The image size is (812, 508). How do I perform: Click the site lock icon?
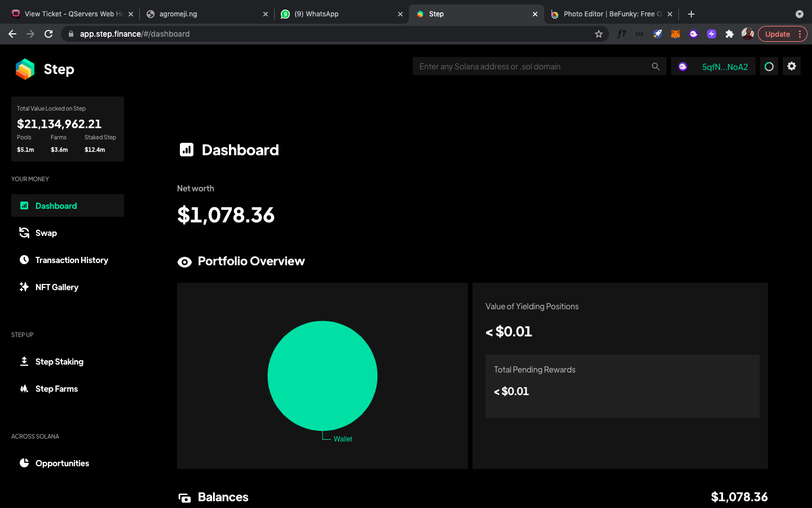(x=71, y=34)
